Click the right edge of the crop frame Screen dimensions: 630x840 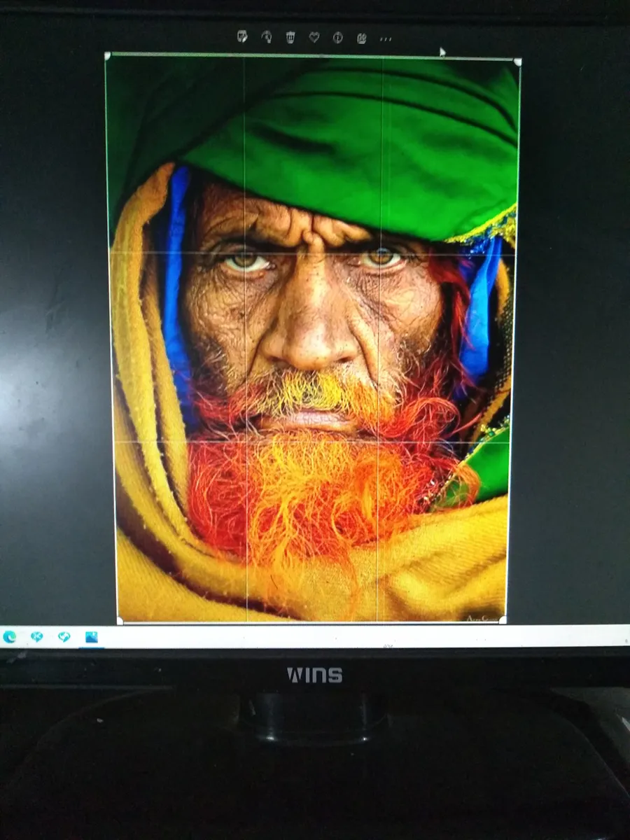tap(511, 336)
